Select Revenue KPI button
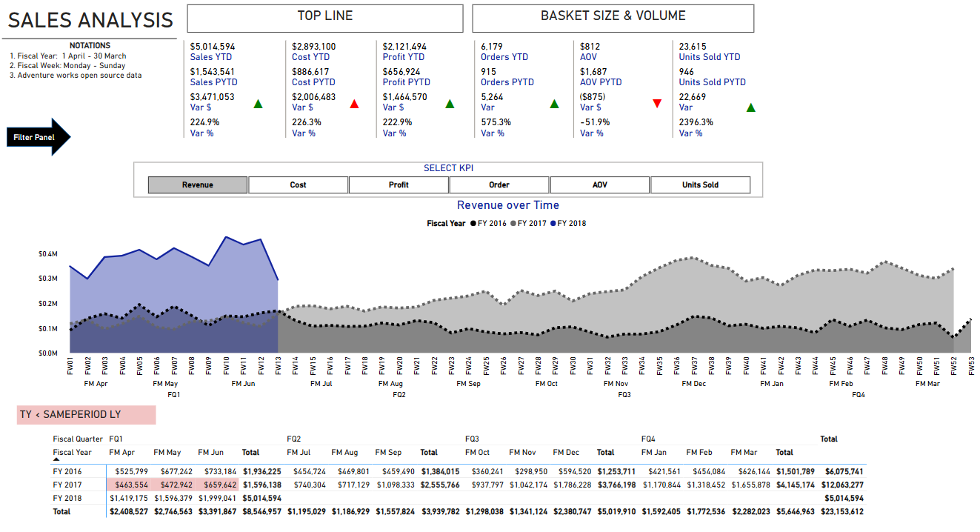This screenshot has height=532, width=980. pyautogui.click(x=198, y=184)
